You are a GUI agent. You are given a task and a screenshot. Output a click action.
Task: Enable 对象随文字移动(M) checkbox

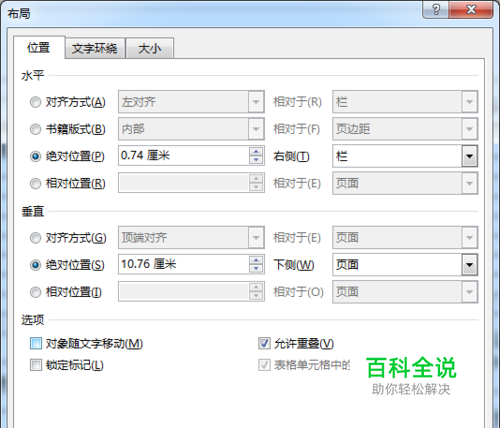36,343
